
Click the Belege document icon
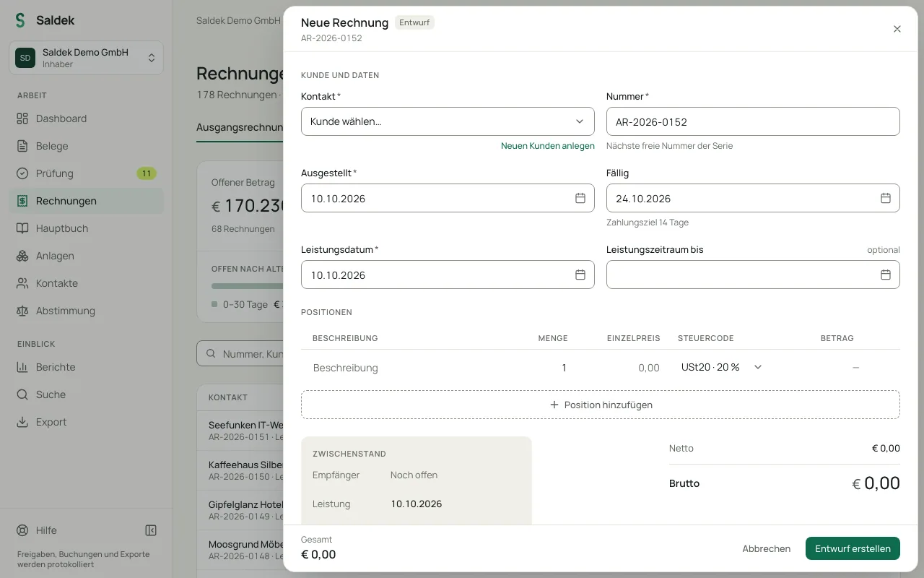click(x=22, y=146)
